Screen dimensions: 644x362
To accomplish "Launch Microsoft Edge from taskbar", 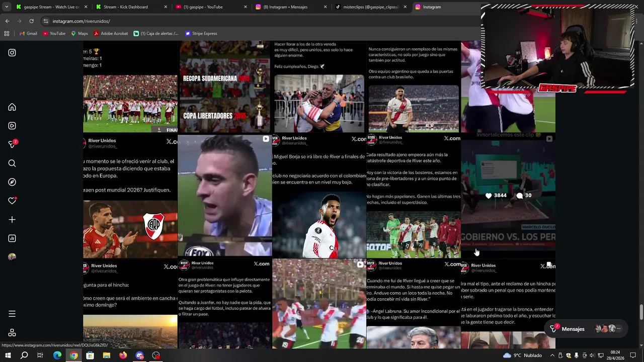I will pos(57,355).
